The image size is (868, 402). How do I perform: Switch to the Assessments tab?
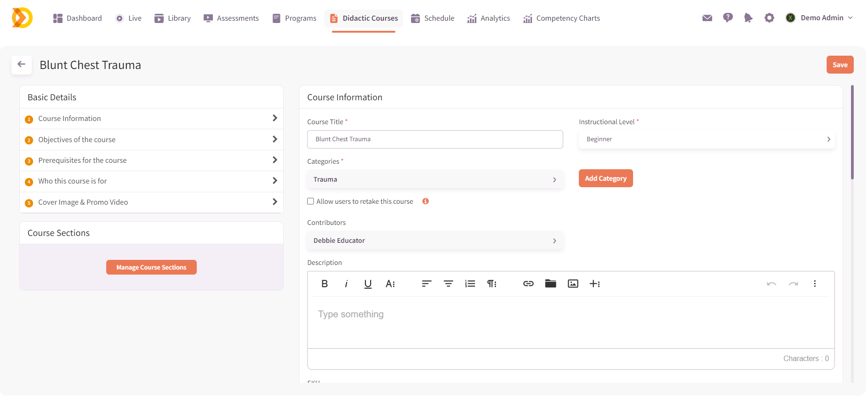(x=231, y=18)
